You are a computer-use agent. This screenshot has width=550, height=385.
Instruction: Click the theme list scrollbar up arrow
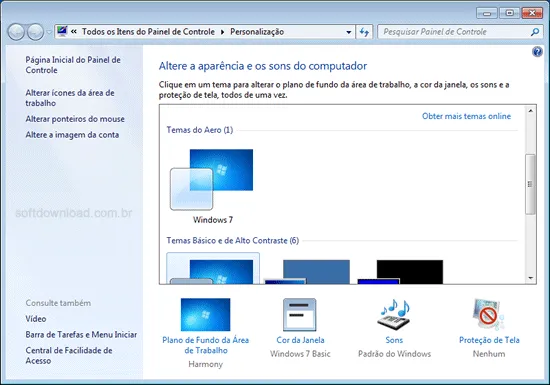(530, 111)
